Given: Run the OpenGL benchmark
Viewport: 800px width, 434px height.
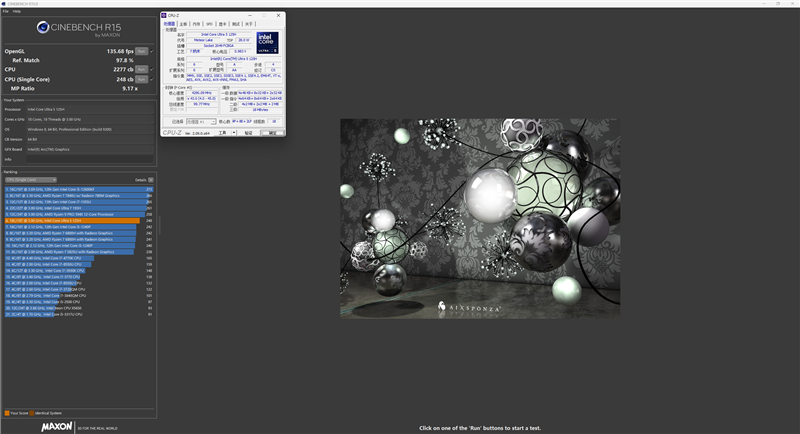Looking at the screenshot, I should pyautogui.click(x=142, y=51).
